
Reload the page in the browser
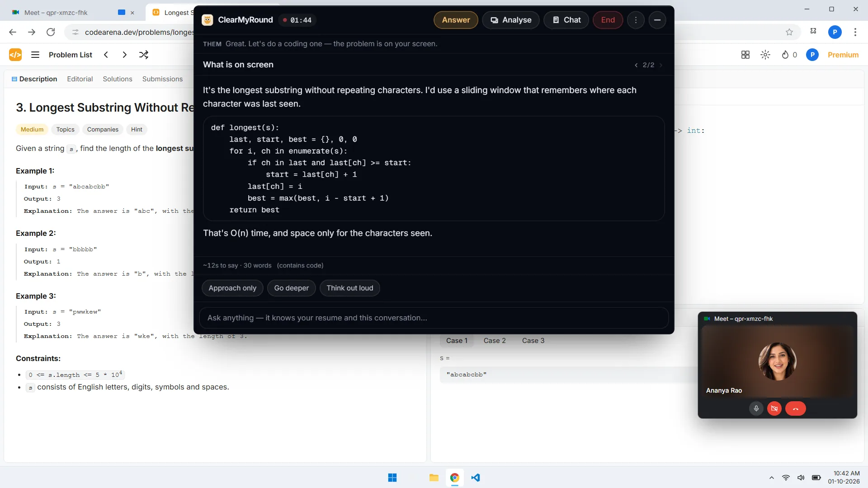(x=51, y=32)
